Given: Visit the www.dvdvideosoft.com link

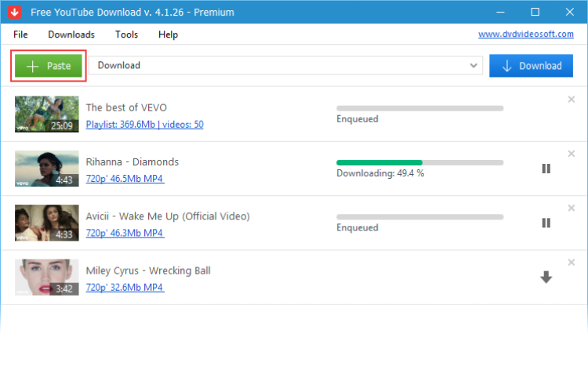Looking at the screenshot, I should pyautogui.click(x=526, y=34).
